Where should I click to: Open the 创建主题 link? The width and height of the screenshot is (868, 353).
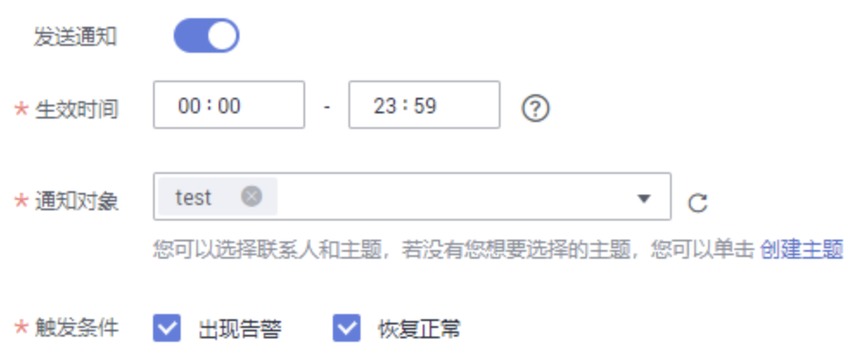[801, 249]
